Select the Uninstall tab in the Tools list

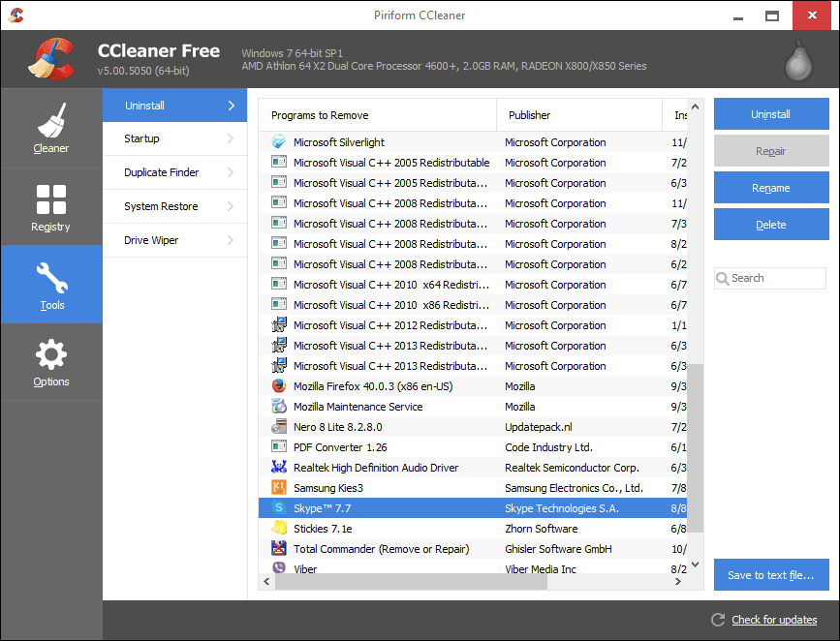[x=174, y=106]
